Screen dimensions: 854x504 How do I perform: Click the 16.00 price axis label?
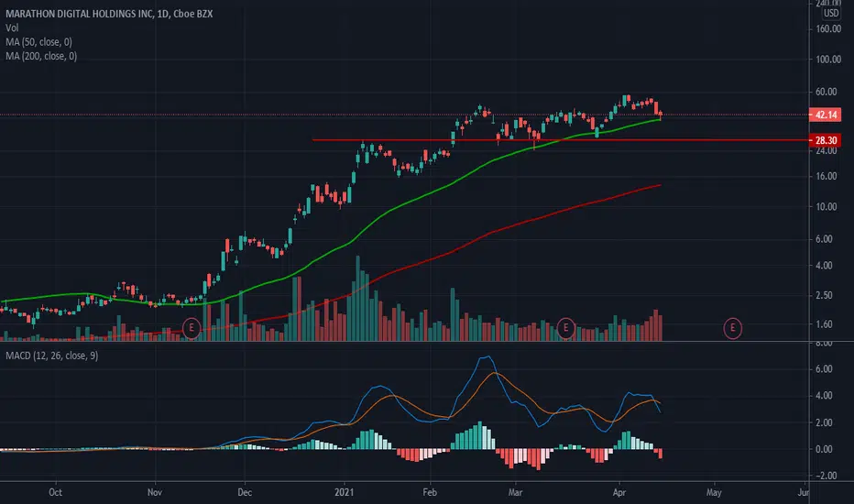pyautogui.click(x=827, y=177)
